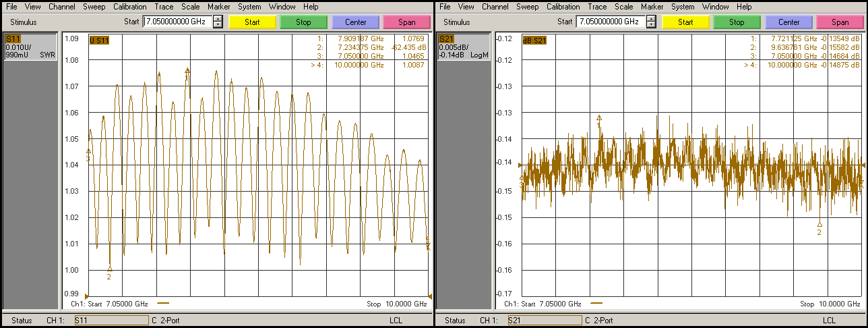
Task: Open the View menu in the S21 window
Action: 466,7
